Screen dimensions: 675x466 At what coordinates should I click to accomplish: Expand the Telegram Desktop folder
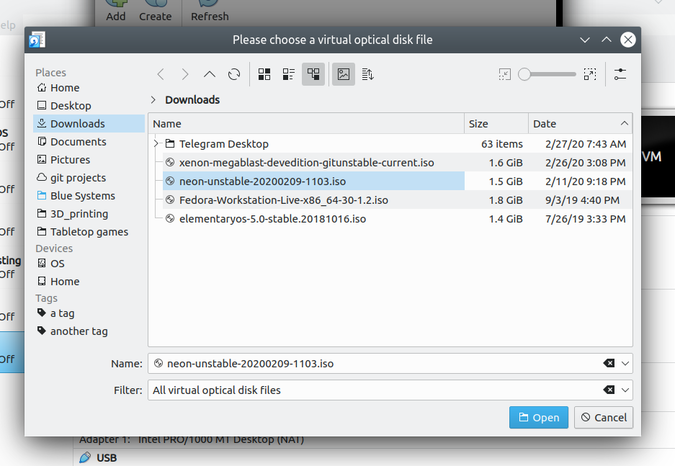(x=157, y=144)
